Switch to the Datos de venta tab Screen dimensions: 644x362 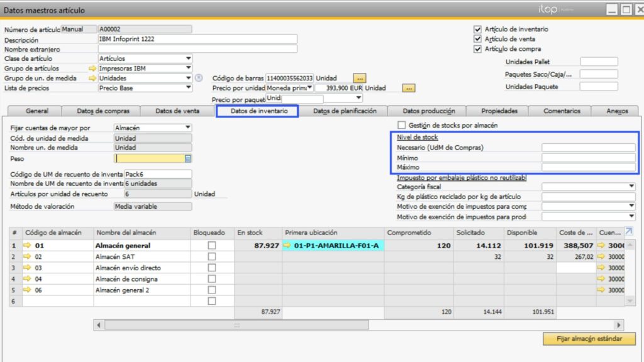click(177, 111)
